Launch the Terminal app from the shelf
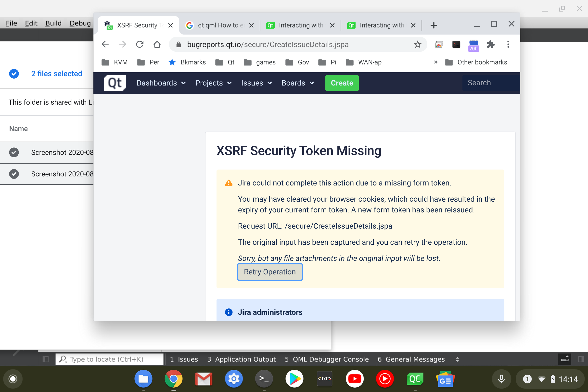The width and height of the screenshot is (588, 392). coord(264,379)
